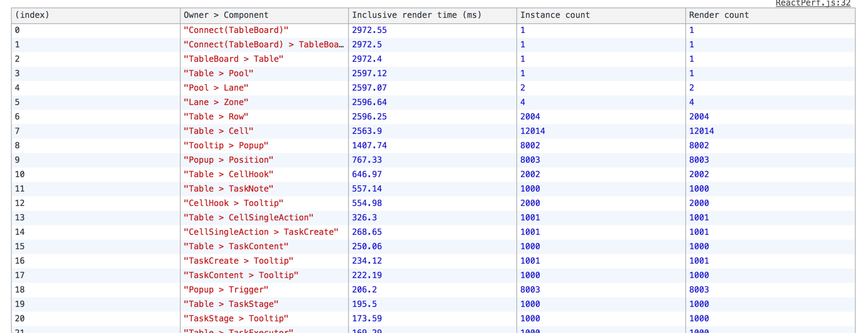Click index number 20 in the first column

20,318
